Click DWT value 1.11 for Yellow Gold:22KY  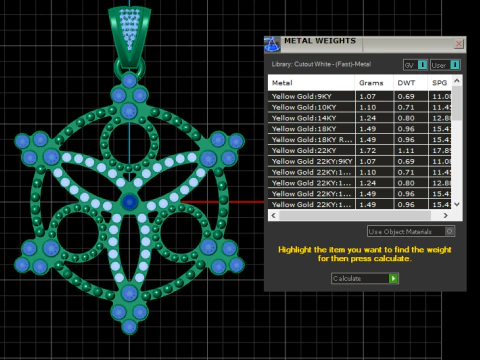click(406, 150)
